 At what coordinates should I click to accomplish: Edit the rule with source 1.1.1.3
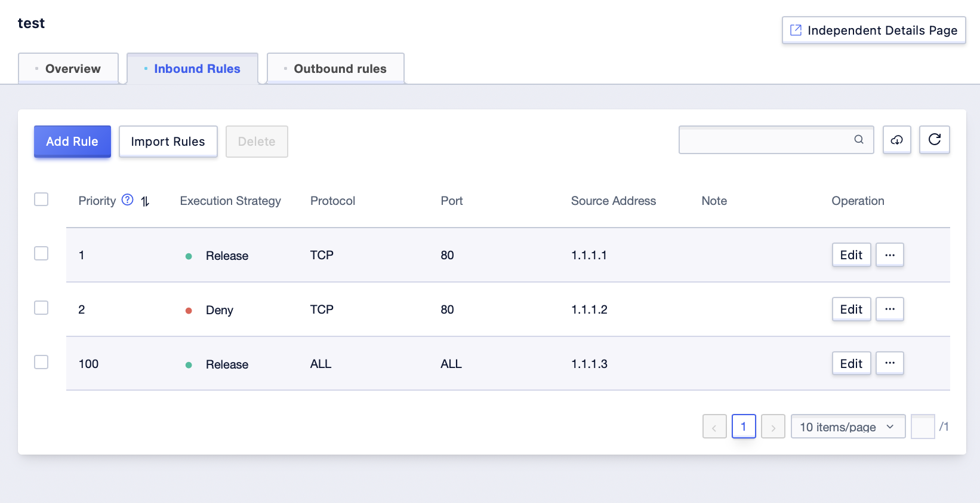851,363
